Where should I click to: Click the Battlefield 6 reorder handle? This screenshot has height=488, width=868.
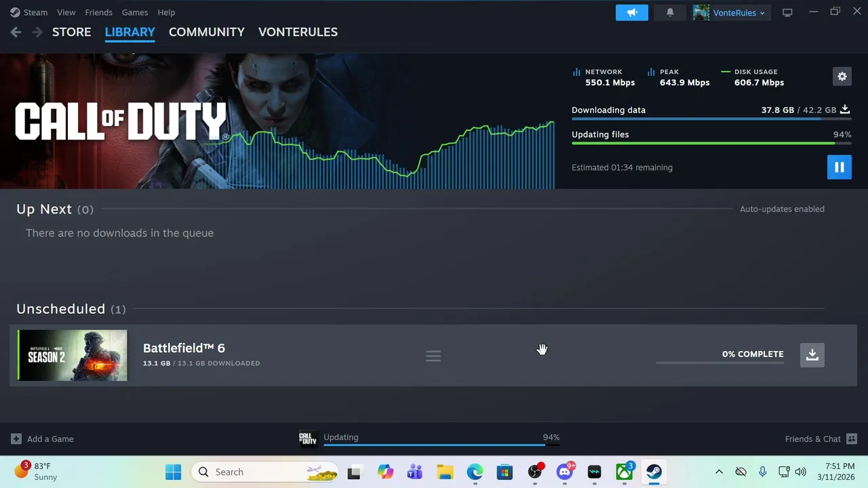click(433, 356)
